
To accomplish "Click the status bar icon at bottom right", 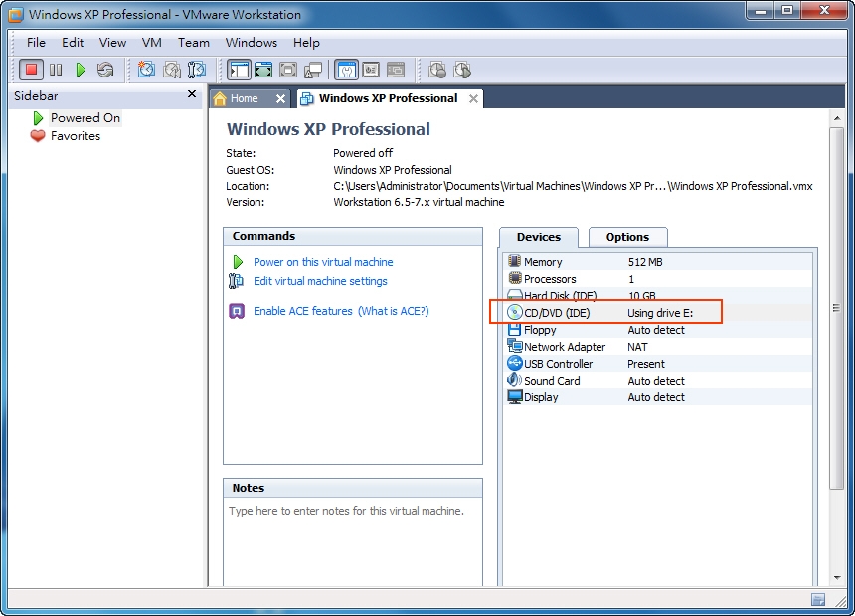I will (x=818, y=600).
